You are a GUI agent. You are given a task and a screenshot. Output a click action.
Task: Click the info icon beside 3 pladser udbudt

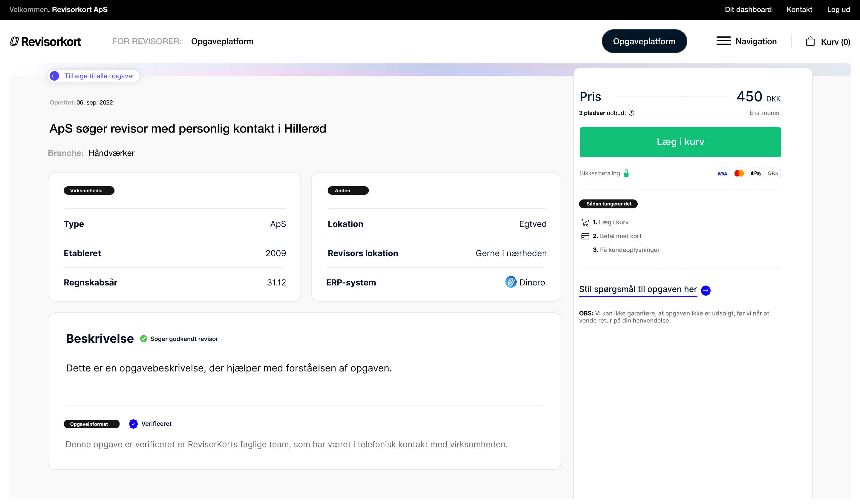(x=631, y=113)
